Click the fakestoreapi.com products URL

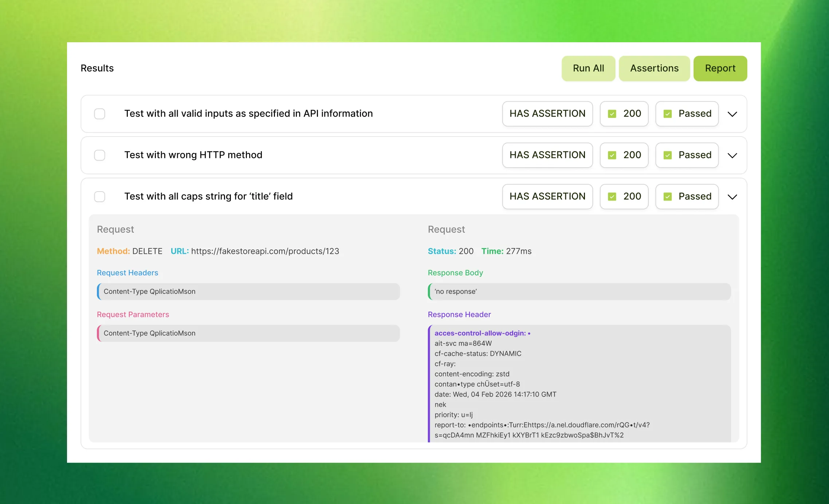(265, 251)
